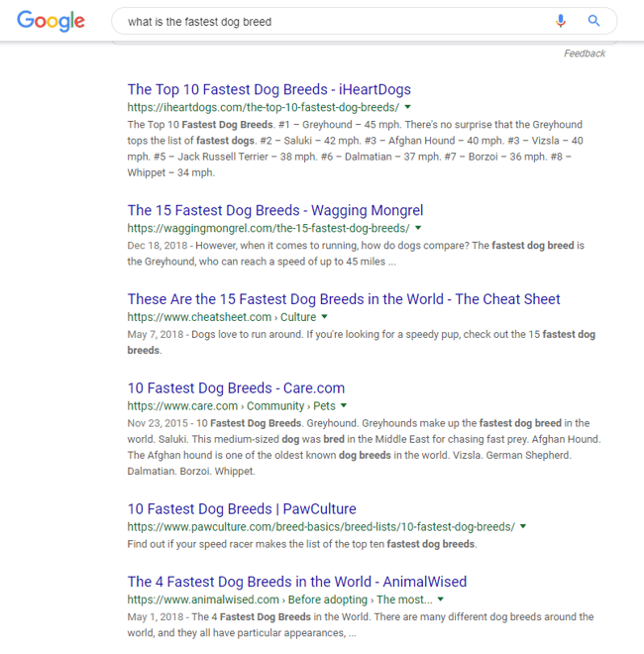This screenshot has height=654, width=644.
Task: Start voice search with microphone icon
Action: [561, 21]
